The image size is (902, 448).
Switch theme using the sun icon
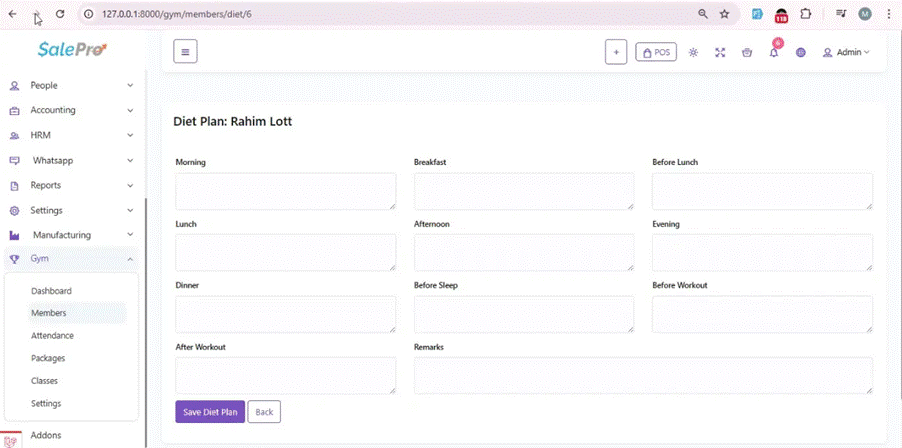pos(693,52)
